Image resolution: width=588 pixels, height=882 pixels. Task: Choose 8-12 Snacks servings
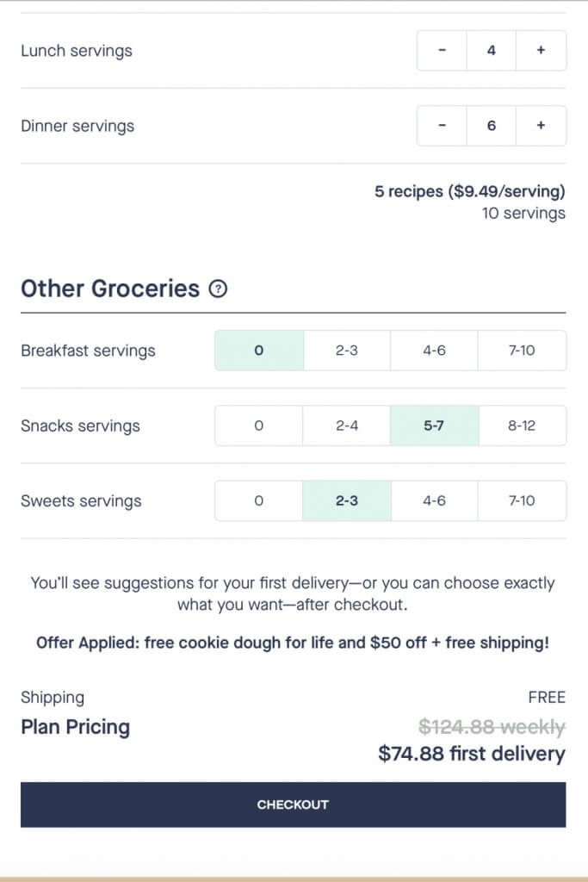(522, 425)
